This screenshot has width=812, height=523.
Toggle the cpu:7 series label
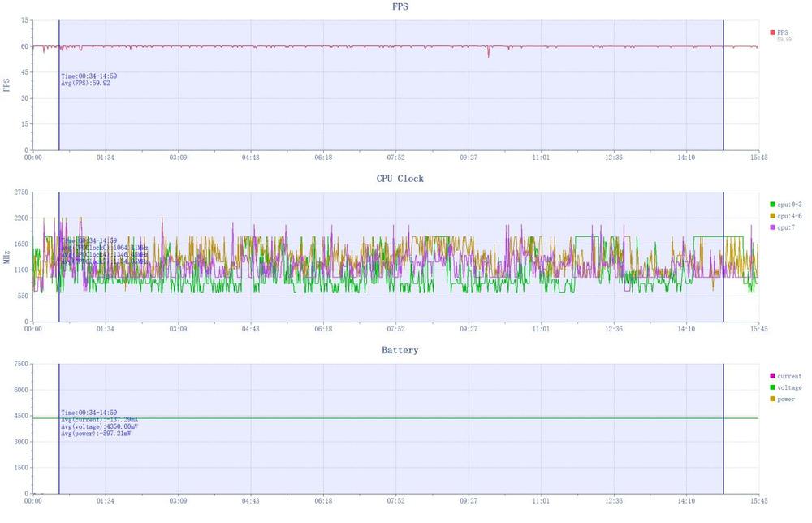787,227
